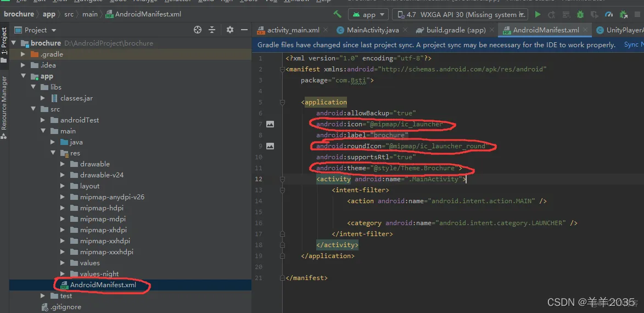Click the Run with Coverage icon
The image size is (644, 313).
(594, 14)
